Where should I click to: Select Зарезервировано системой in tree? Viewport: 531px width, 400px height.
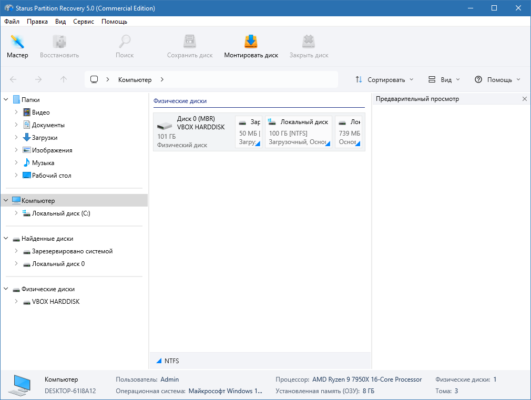coord(72,251)
